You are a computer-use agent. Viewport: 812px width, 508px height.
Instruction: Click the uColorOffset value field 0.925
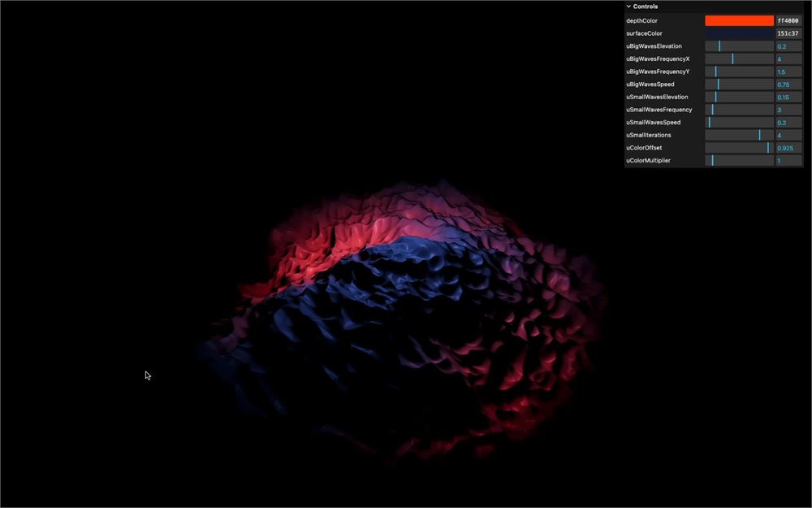788,148
